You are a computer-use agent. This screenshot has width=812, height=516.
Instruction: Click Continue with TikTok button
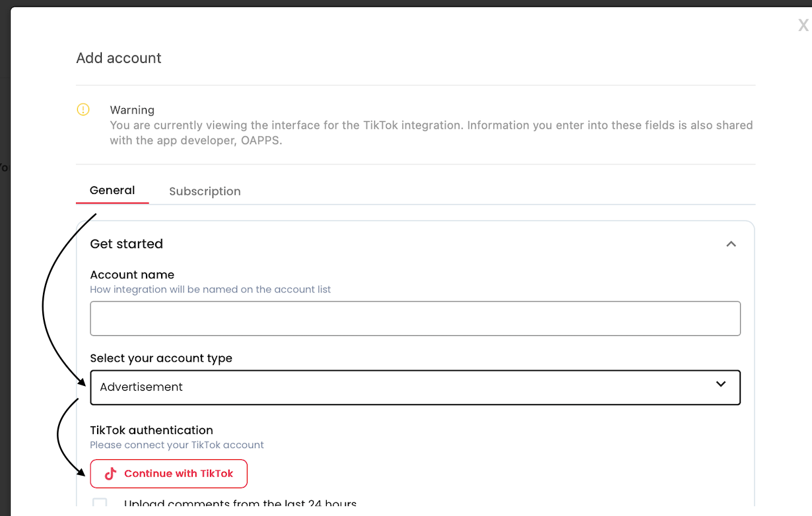point(169,474)
